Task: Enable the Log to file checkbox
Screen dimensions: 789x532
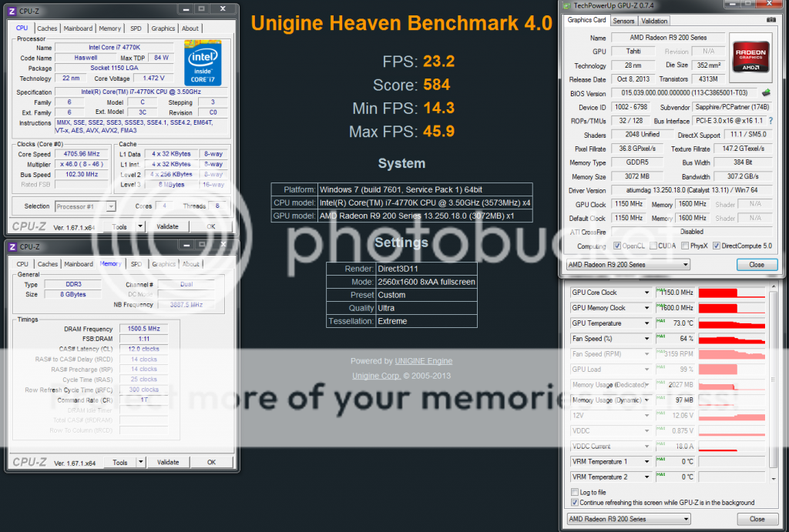Action: (x=575, y=492)
